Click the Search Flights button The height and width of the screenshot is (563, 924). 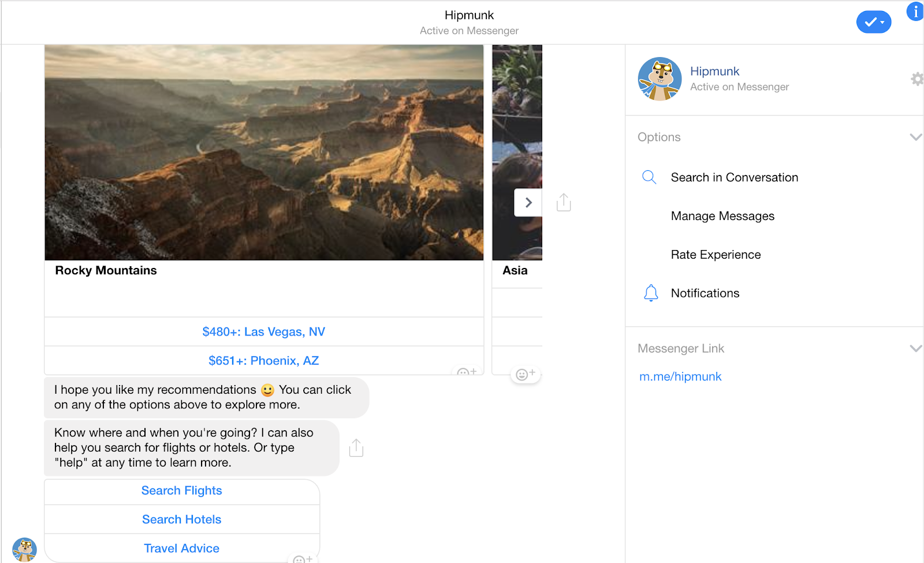pyautogui.click(x=182, y=491)
